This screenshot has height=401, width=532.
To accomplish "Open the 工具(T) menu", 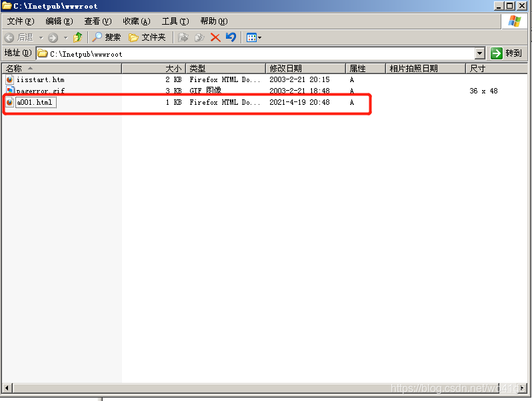I will [175, 21].
